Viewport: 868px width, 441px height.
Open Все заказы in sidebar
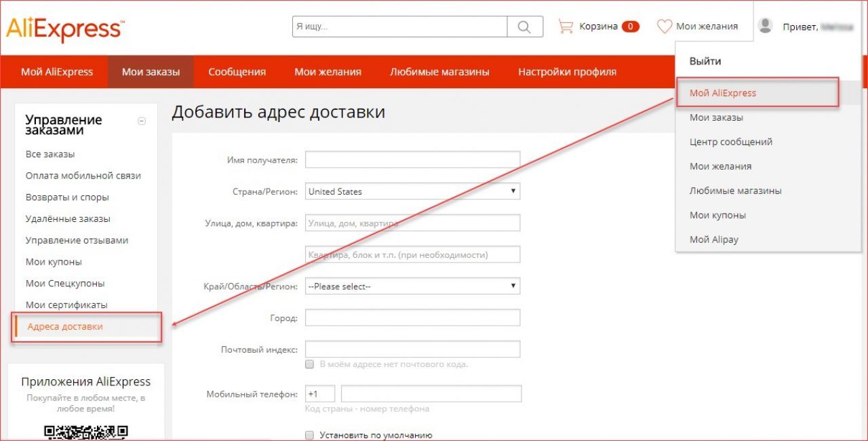click(x=50, y=154)
